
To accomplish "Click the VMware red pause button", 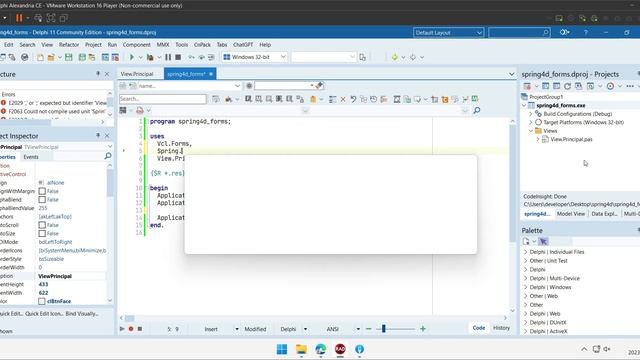I will click(19, 18).
